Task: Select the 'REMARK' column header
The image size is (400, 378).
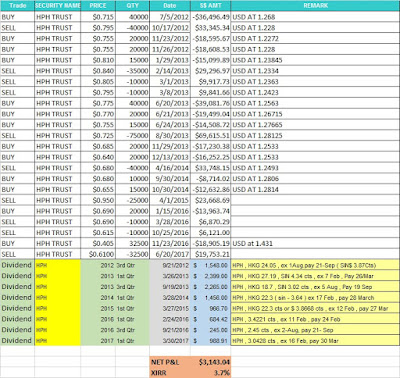Action: coord(315,6)
